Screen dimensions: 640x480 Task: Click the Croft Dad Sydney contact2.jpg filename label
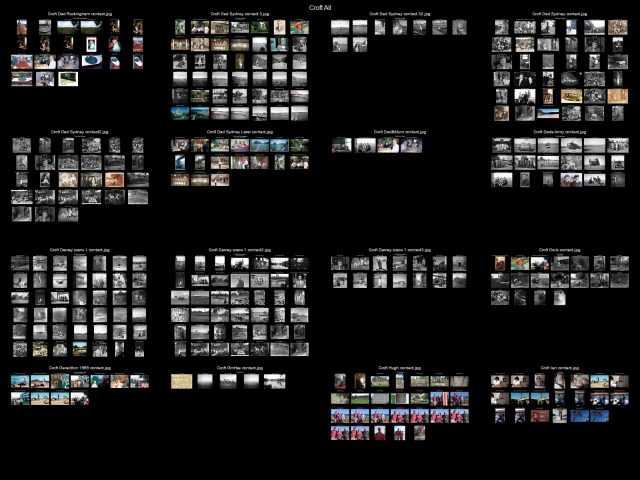[x=79, y=131]
